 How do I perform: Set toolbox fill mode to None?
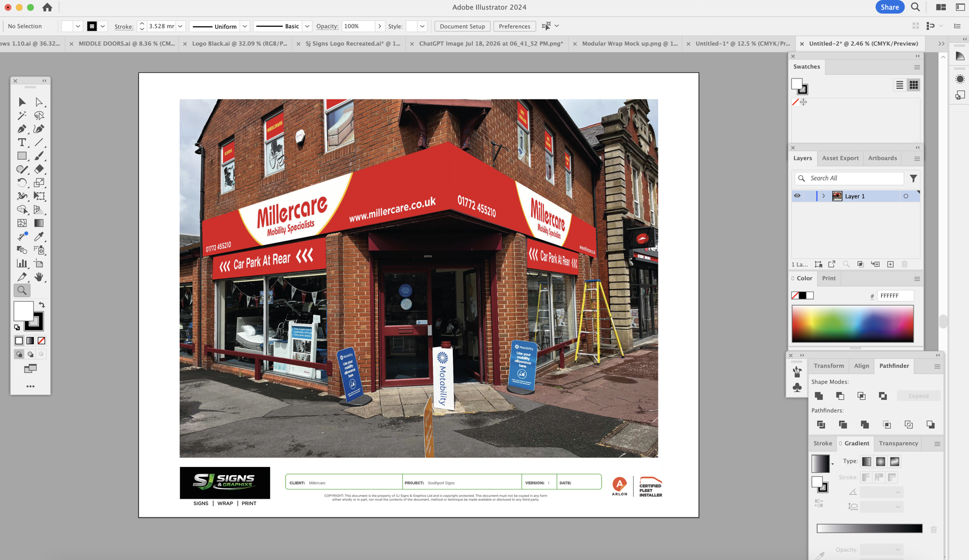[x=41, y=341]
